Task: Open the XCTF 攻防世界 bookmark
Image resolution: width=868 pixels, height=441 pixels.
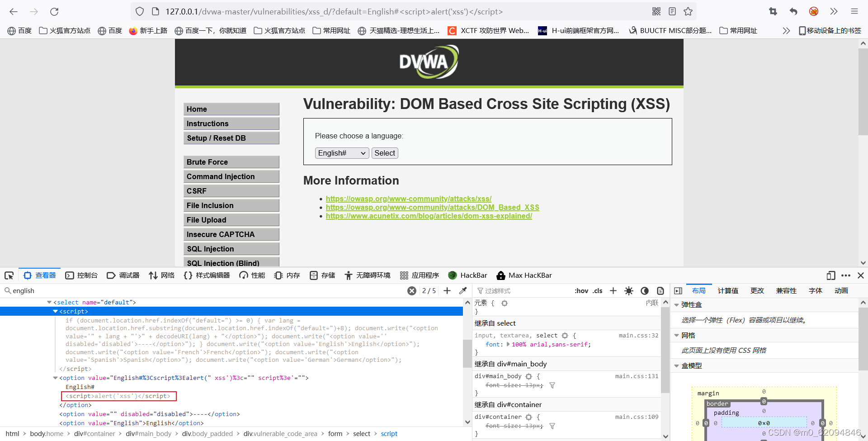Action: click(489, 31)
